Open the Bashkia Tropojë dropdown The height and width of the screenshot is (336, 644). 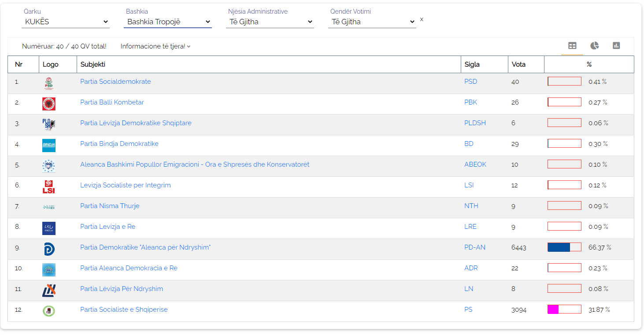(168, 22)
